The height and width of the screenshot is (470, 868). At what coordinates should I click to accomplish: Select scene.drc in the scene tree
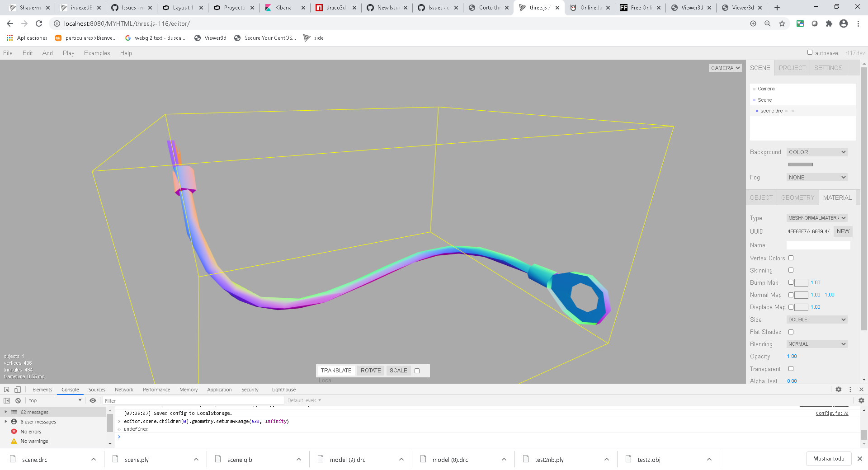pos(773,111)
